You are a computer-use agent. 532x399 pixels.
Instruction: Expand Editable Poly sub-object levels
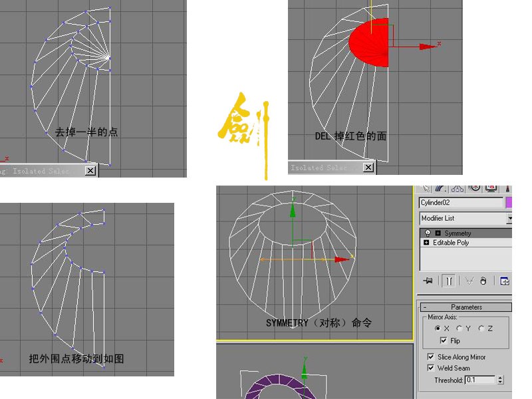(426, 242)
